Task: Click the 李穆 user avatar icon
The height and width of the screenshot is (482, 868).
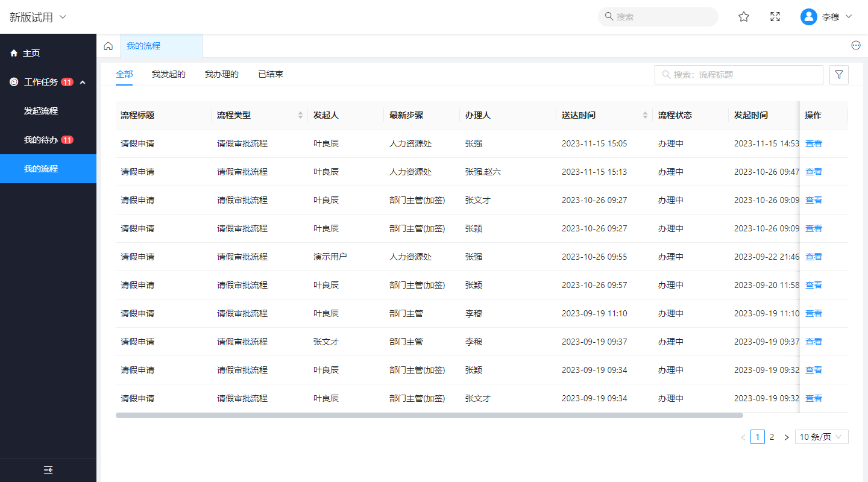Action: pyautogui.click(x=808, y=17)
